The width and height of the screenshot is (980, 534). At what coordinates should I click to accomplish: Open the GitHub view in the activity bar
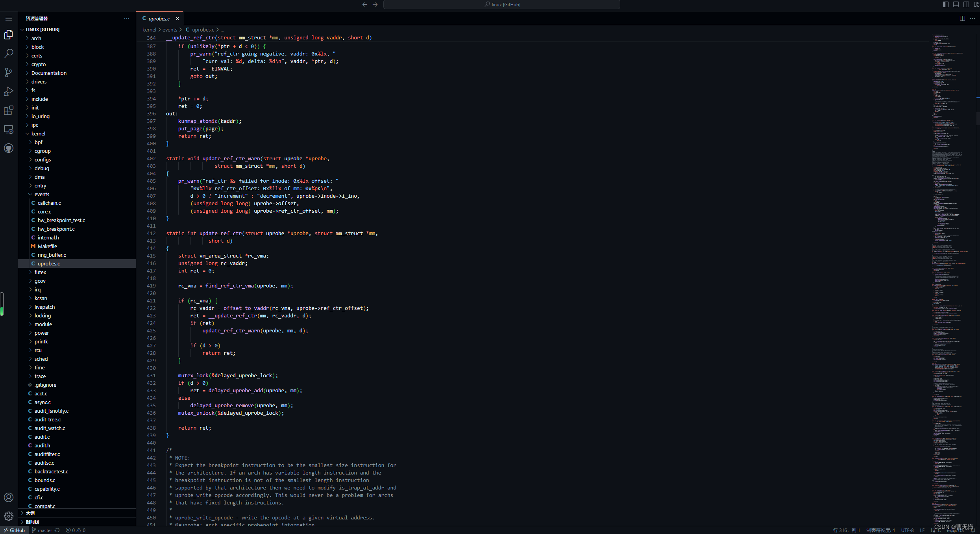tap(9, 148)
